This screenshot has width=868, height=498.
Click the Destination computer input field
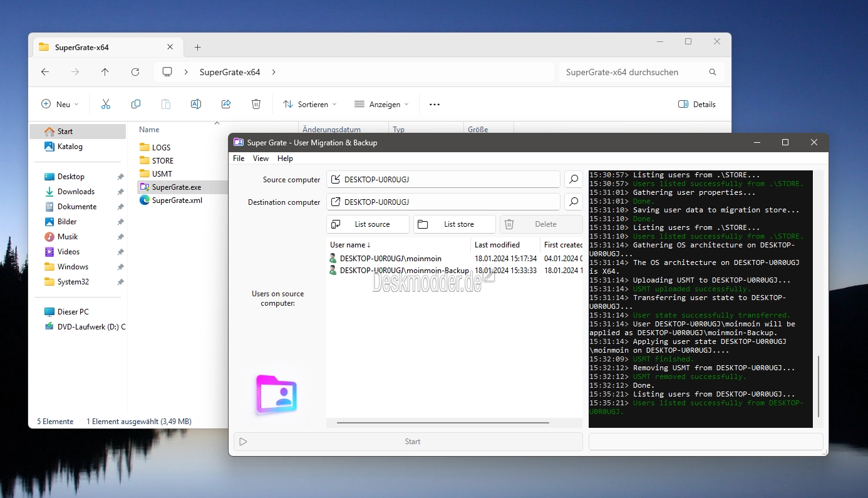pos(443,202)
